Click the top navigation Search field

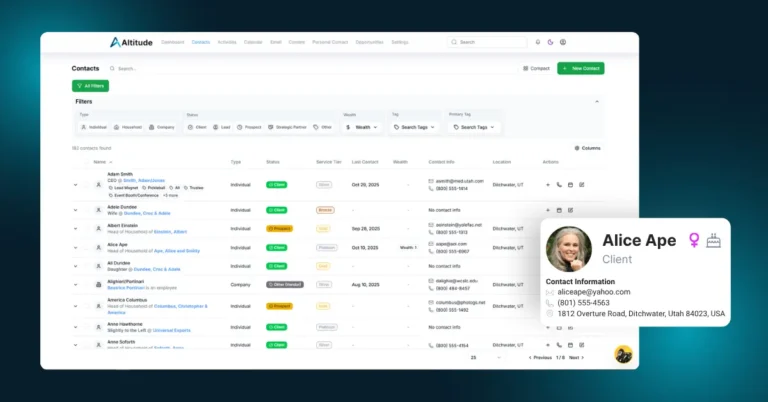[487, 42]
